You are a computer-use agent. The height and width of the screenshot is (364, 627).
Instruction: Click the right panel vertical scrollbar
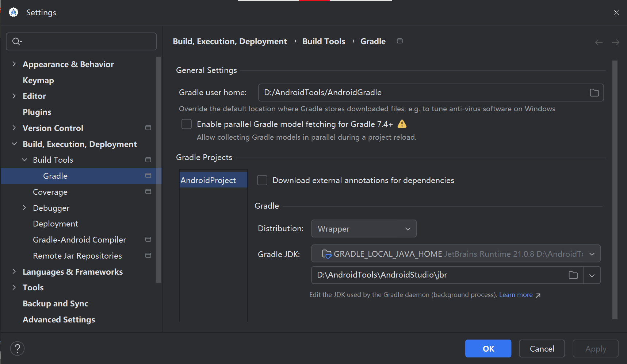[615, 190]
